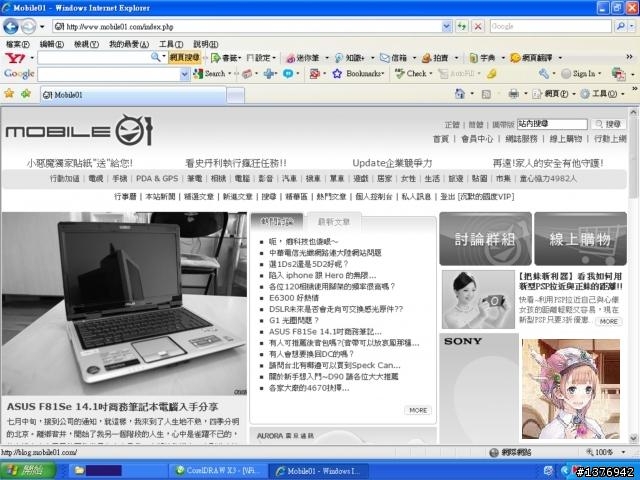Expand the 100% zoom level dropdown
640x480 pixels.
coord(623,452)
